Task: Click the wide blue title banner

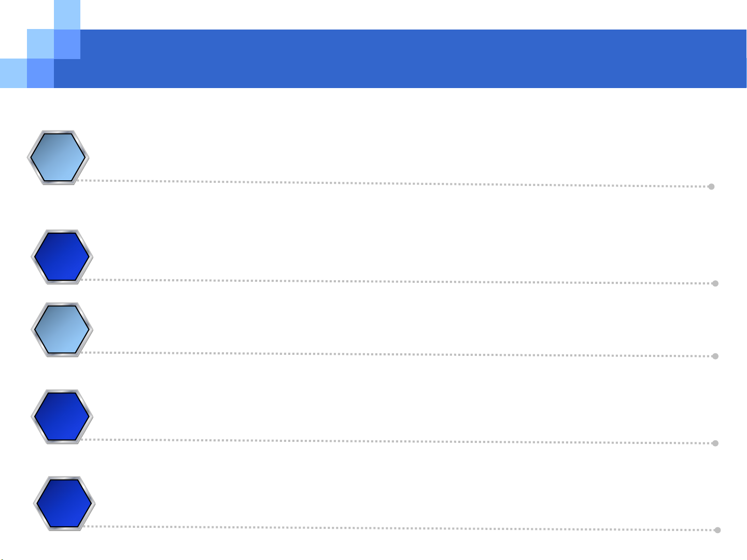Action: click(400, 59)
